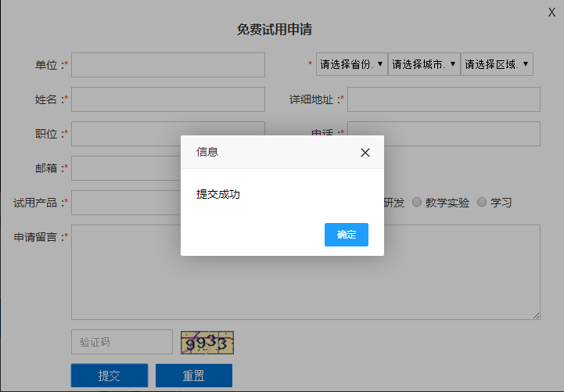Expand the 请选择城市 dropdown

click(x=423, y=64)
